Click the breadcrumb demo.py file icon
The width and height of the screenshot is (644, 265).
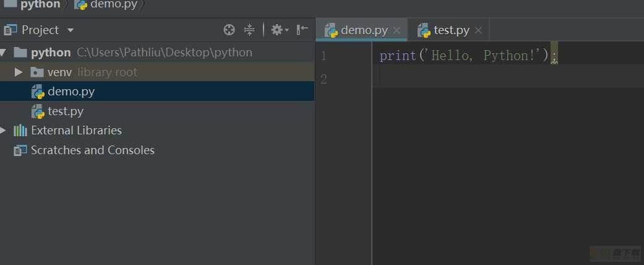click(x=80, y=4)
